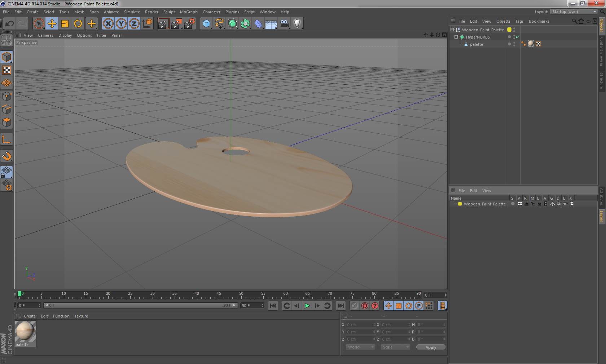Open MoGraph menu
Screen dimensions: 606x364
click(189, 12)
